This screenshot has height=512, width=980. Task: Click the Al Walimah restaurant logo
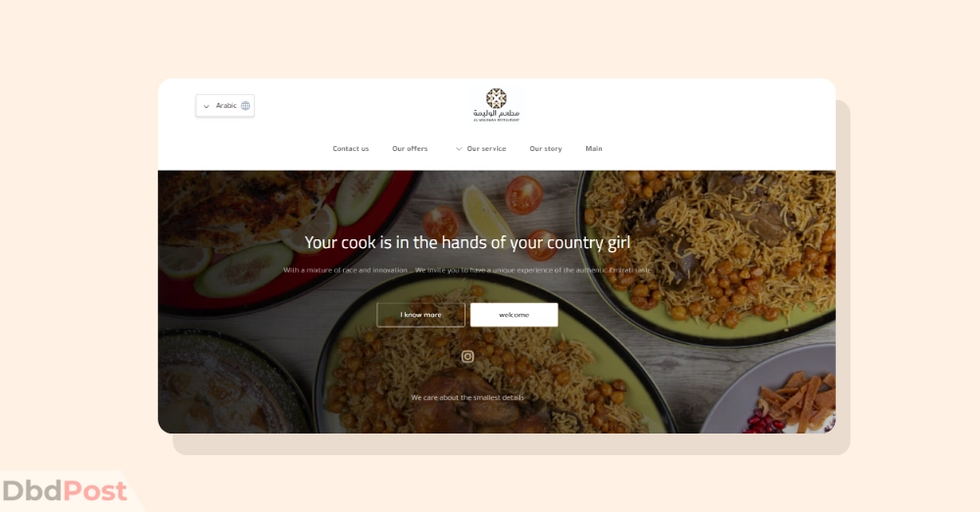click(x=496, y=105)
